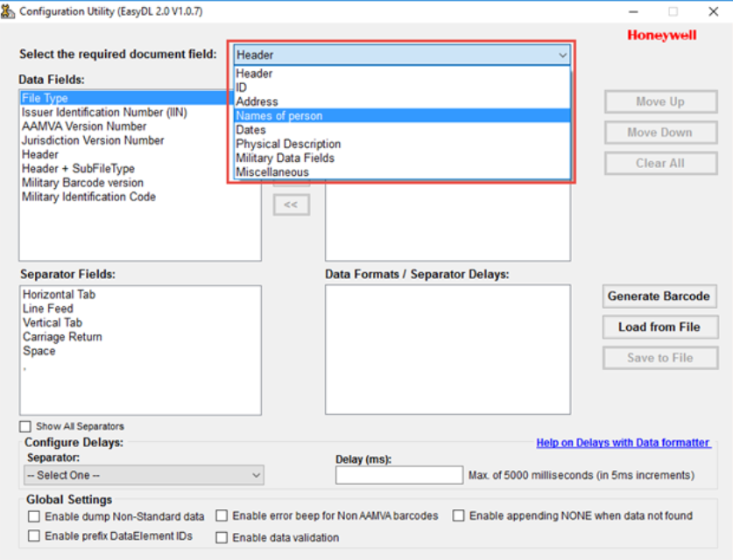Select Line Feed separator
This screenshot has height=560, width=733.
(x=48, y=309)
